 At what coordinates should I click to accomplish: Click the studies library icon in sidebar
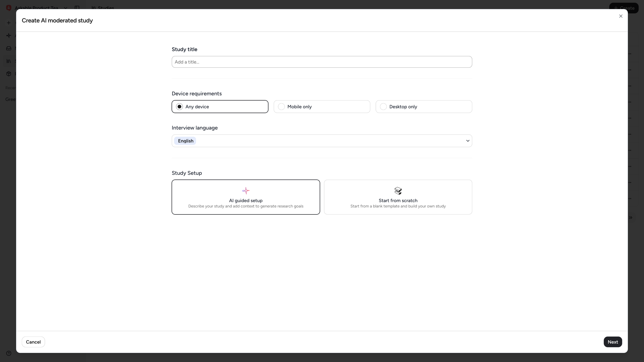point(9,61)
